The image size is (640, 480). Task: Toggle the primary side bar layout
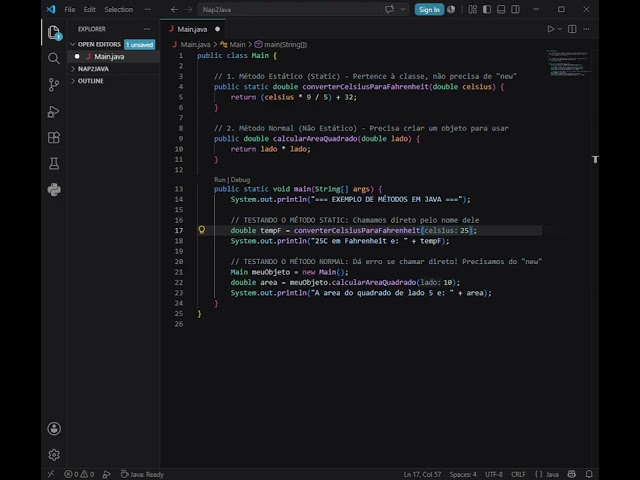(487, 9)
